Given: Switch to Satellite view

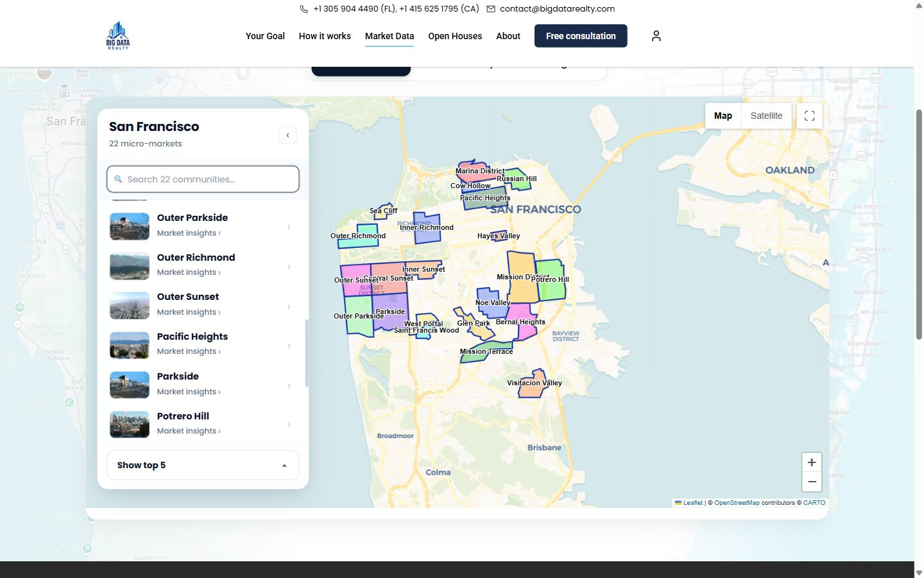Looking at the screenshot, I should pos(766,116).
